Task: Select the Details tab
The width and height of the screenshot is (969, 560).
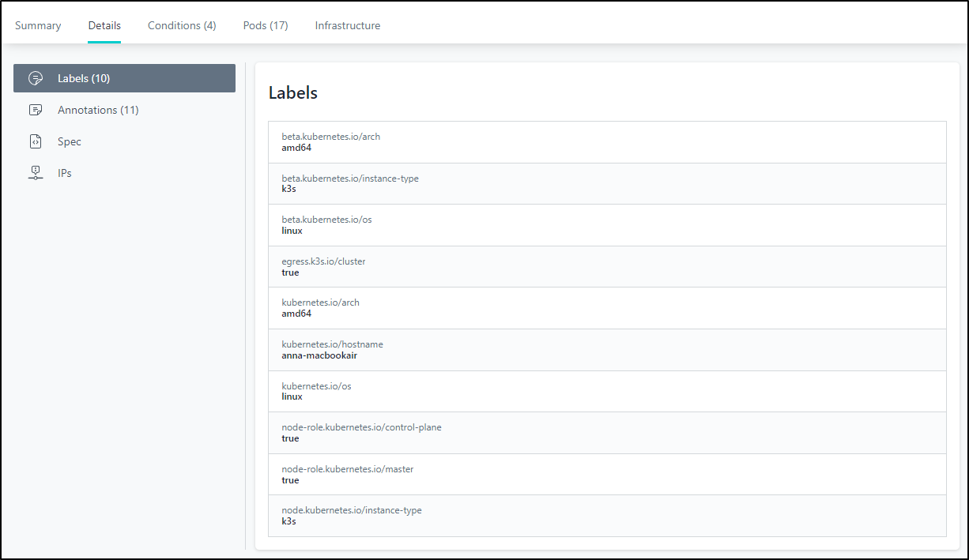Action: 104,25
